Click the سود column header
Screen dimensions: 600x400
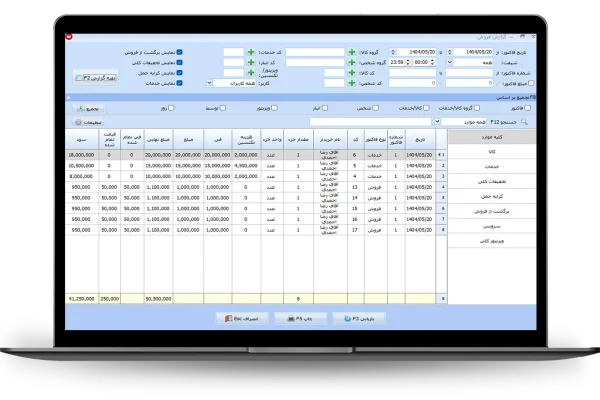click(x=82, y=140)
